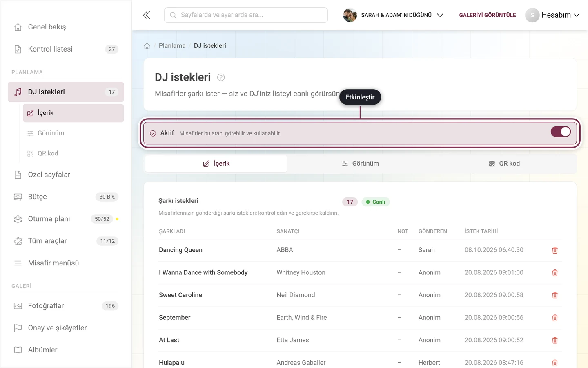Screen dimensions: 588x368
Task: Open Fotoğraflar in gallery sidebar
Action: point(66,306)
